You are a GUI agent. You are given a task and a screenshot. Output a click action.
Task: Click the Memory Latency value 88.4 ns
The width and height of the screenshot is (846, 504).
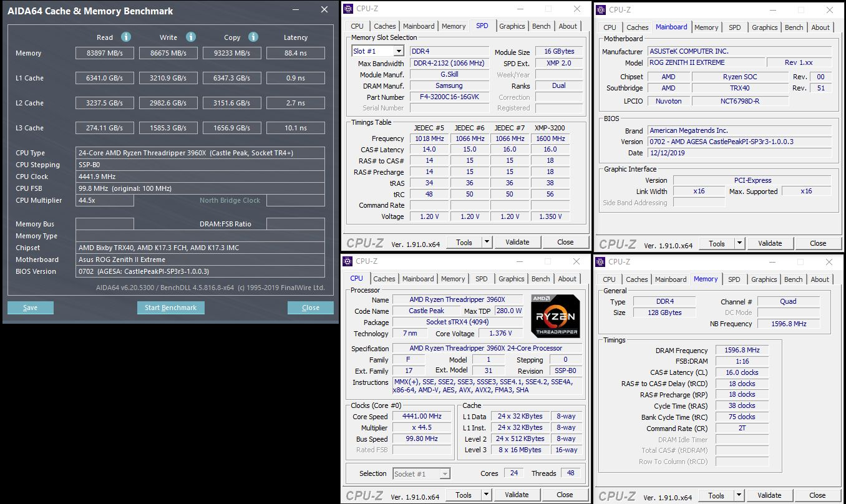[296, 53]
